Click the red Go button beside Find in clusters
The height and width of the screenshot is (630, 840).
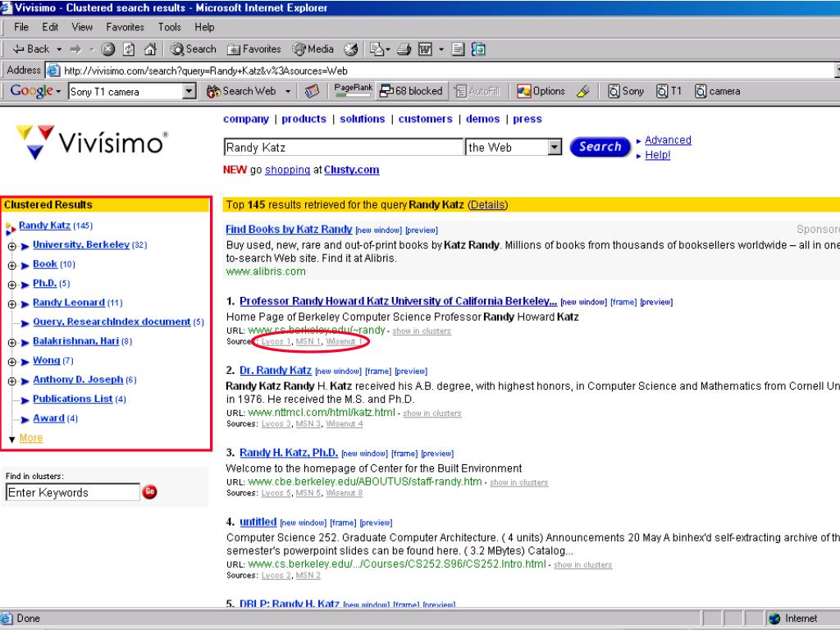[x=149, y=491]
